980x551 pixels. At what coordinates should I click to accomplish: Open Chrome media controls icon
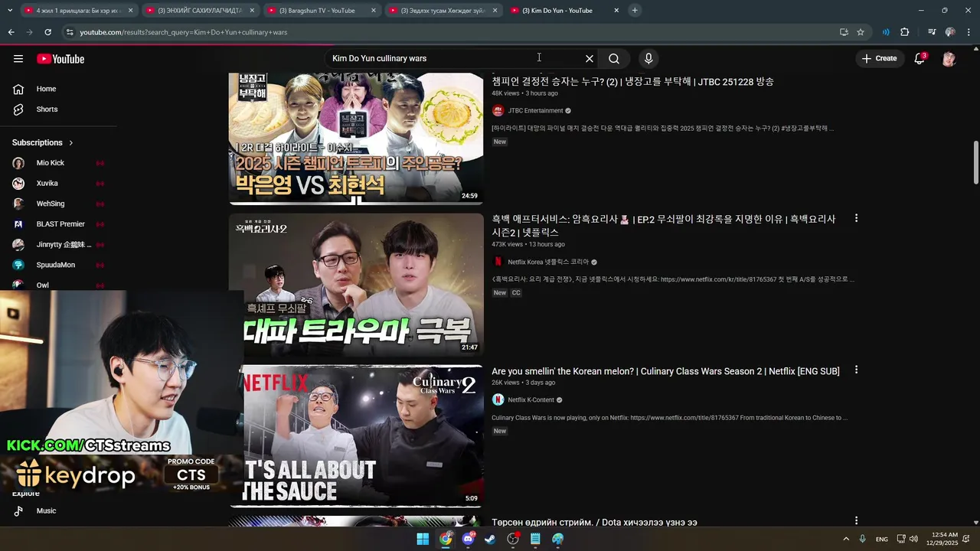coord(932,32)
